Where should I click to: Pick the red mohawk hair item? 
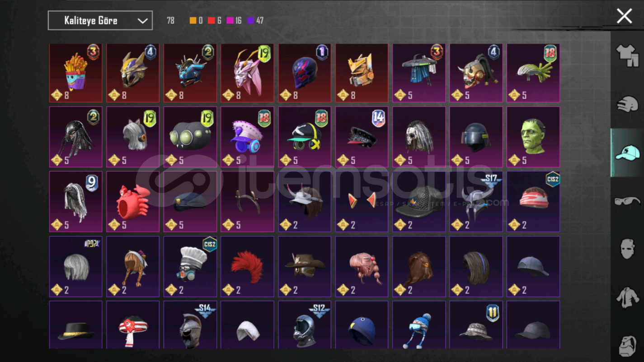pos(247,267)
